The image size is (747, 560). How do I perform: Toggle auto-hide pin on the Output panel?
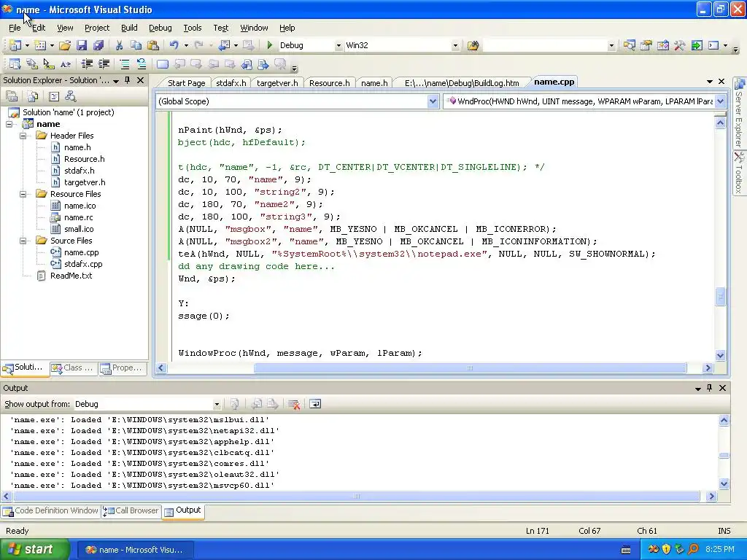[x=709, y=388]
